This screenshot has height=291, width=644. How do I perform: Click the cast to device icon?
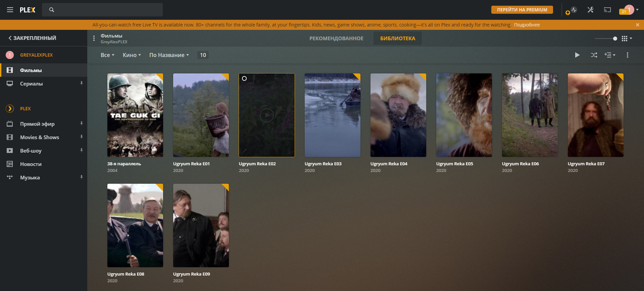tap(607, 10)
